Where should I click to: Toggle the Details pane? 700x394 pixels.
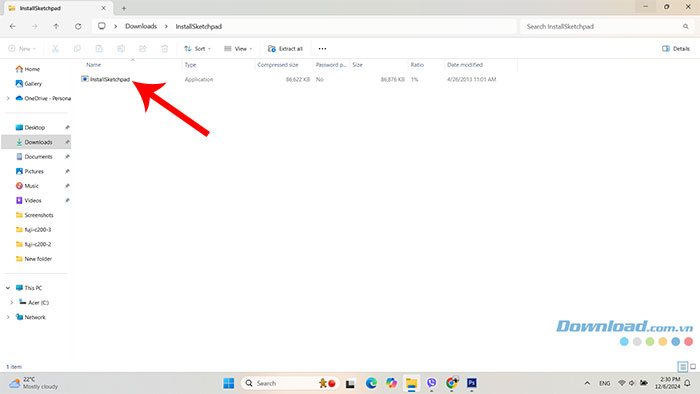(x=676, y=49)
